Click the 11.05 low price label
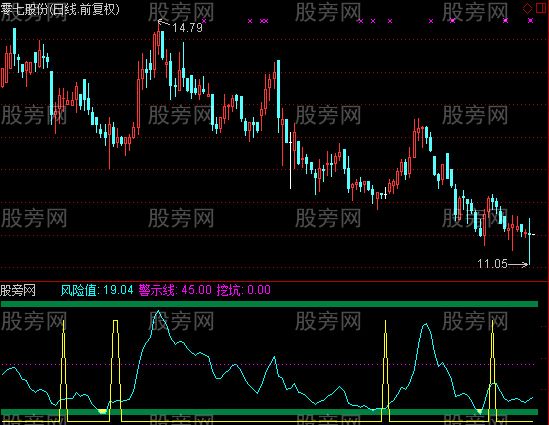549x425 pixels. [492, 264]
